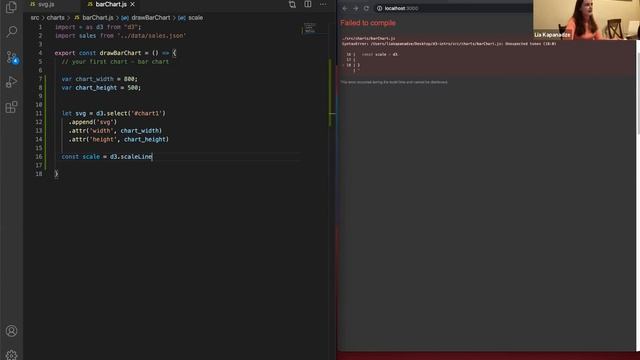
Task: Click line number 4 in the gutter
Action: click(x=40, y=53)
